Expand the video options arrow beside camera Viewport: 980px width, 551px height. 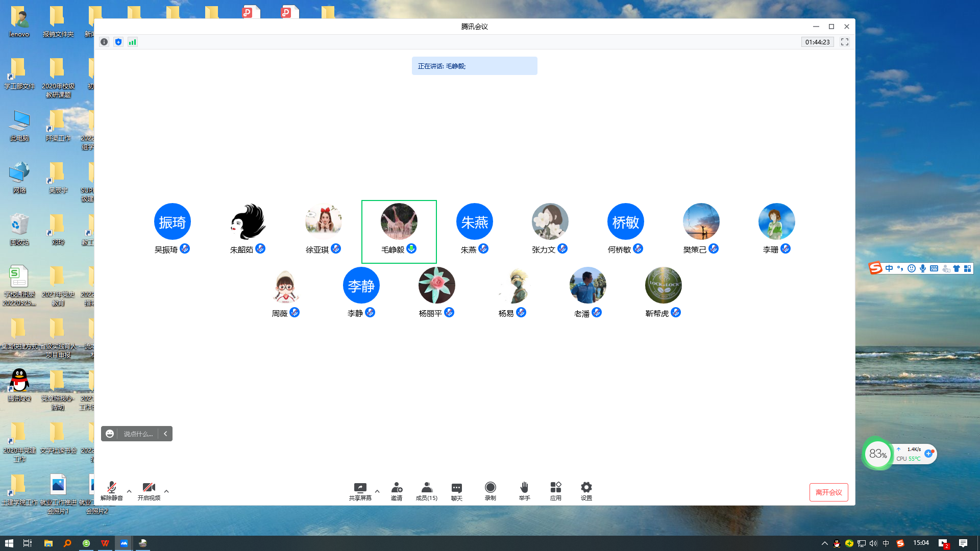pyautogui.click(x=166, y=491)
